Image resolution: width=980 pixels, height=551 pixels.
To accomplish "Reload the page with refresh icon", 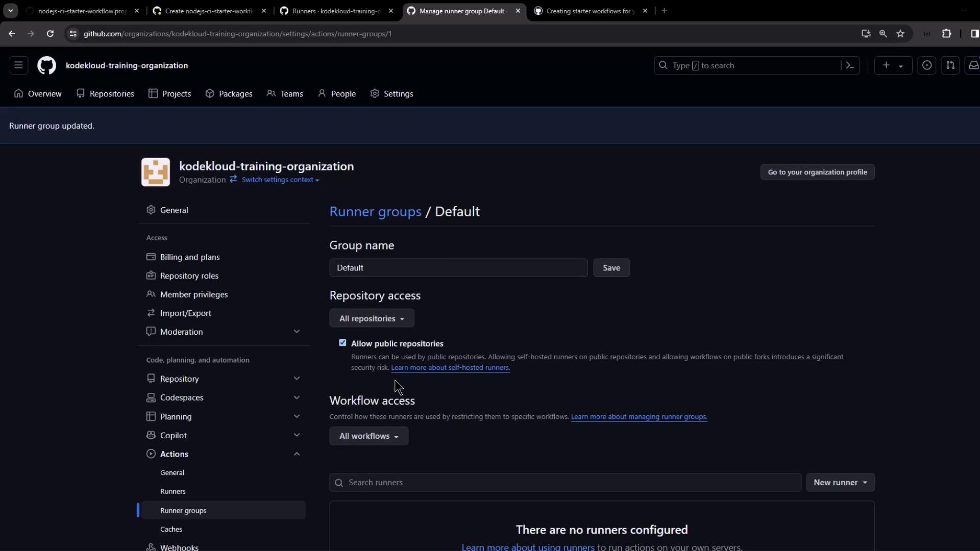I will coord(50,34).
